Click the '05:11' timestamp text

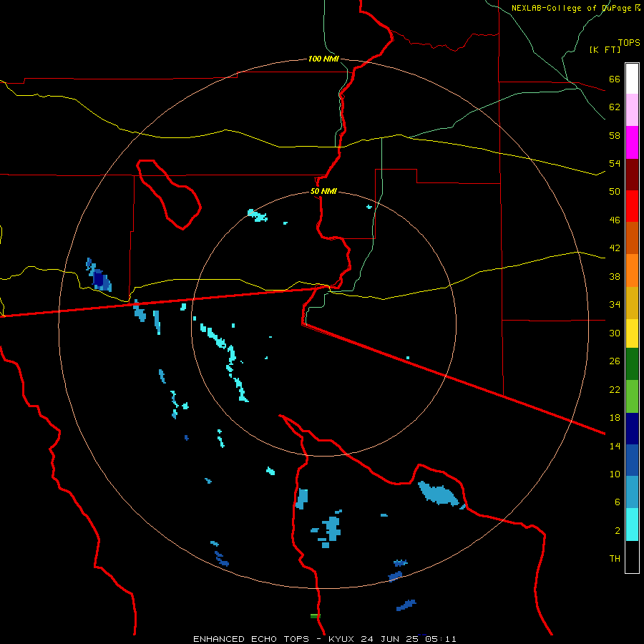tap(440, 639)
